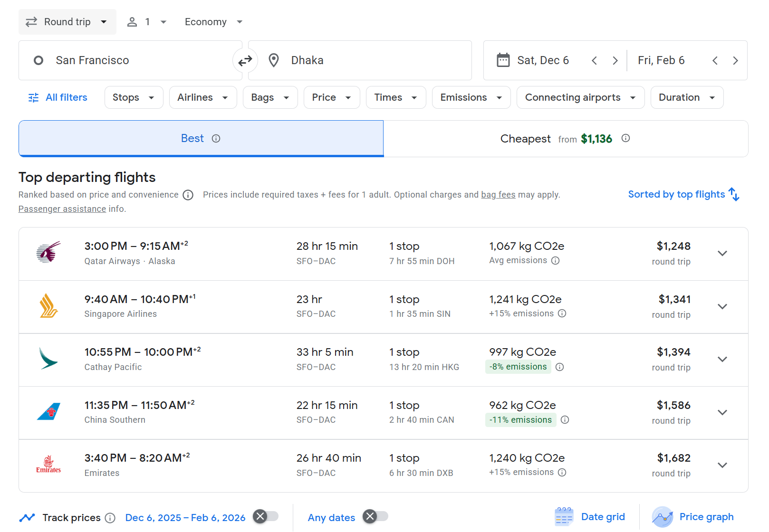769x532 pixels.
Task: Click the calendar icon in date field
Action: coord(503,60)
